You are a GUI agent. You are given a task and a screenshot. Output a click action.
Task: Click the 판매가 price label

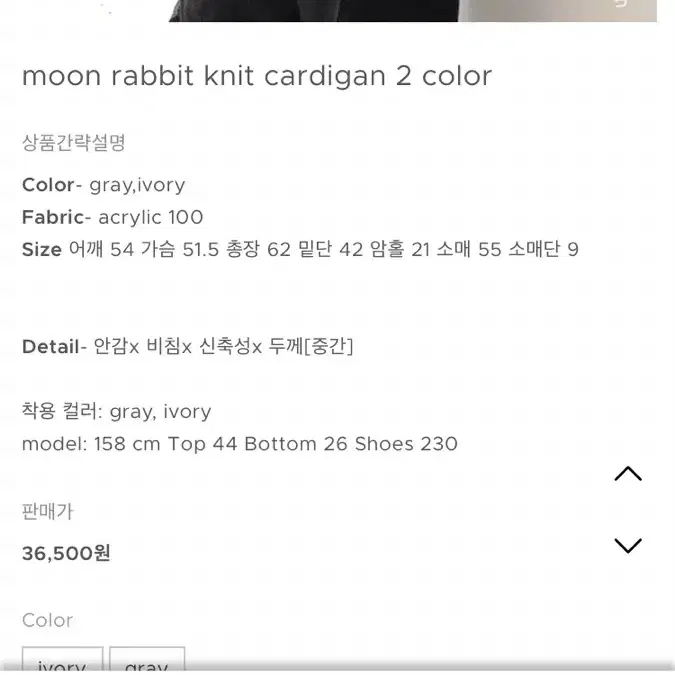tap(48, 511)
